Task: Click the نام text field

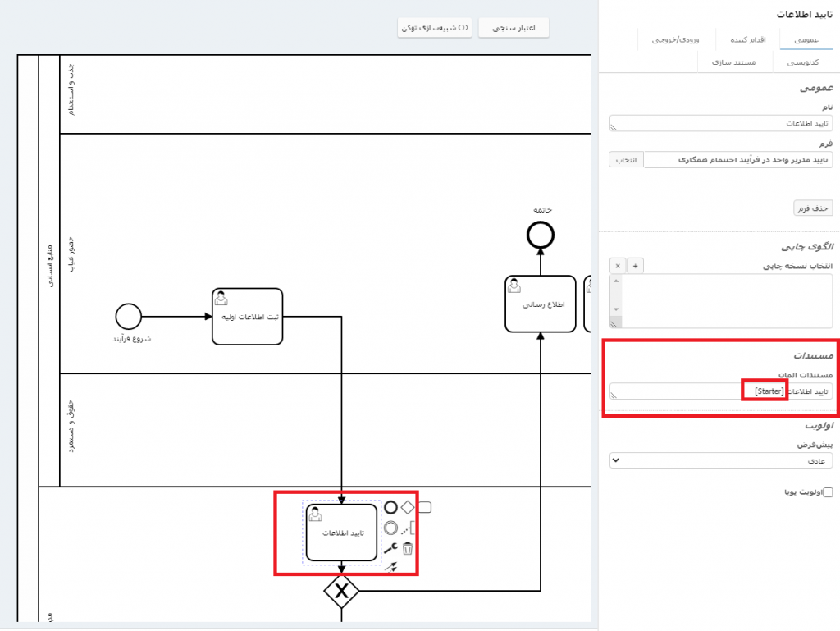Action: 721,123
